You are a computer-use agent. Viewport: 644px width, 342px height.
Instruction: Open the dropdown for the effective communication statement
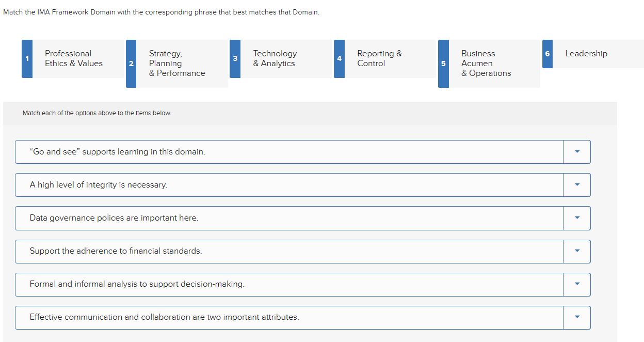(576, 317)
